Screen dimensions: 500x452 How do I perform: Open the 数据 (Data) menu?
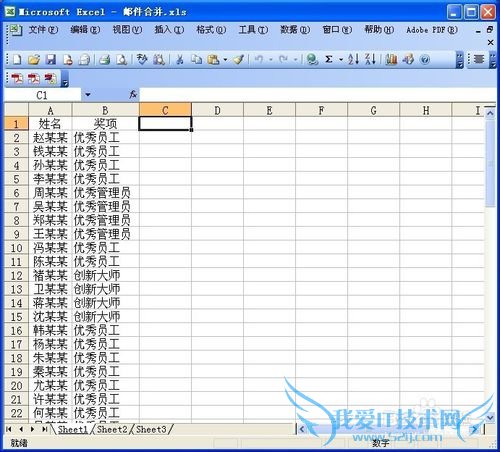[295, 30]
